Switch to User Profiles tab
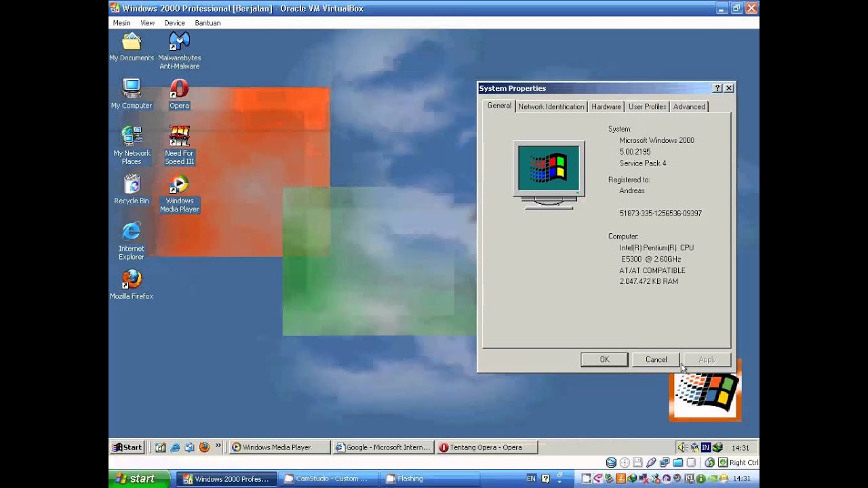 tap(647, 106)
